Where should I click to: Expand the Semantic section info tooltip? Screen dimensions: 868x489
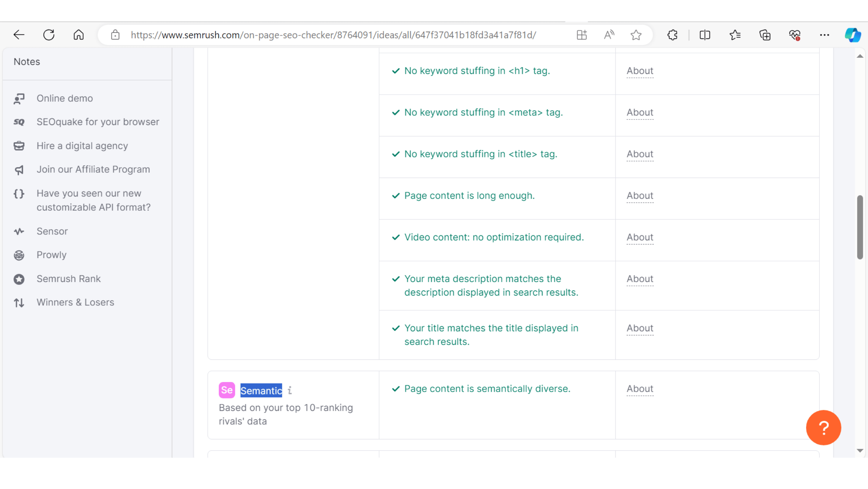click(290, 391)
